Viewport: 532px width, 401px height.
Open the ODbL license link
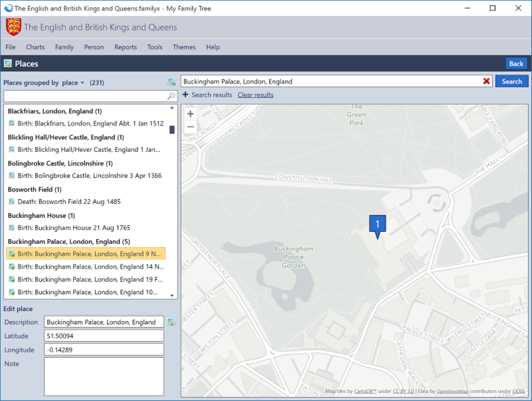pos(518,391)
